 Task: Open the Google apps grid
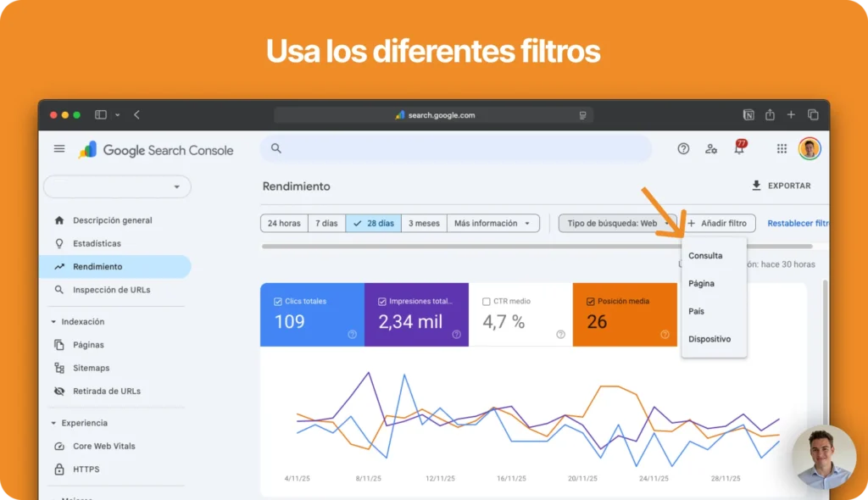click(782, 149)
